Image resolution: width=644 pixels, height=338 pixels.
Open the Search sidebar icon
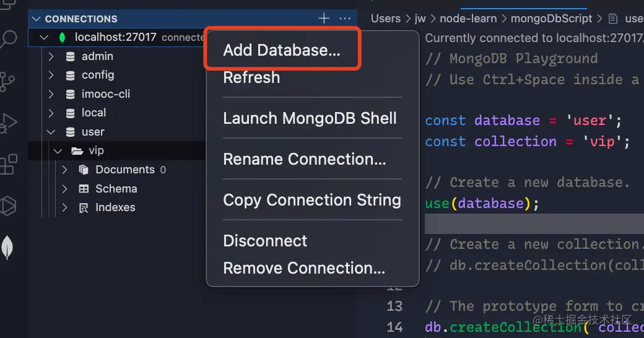(9, 40)
